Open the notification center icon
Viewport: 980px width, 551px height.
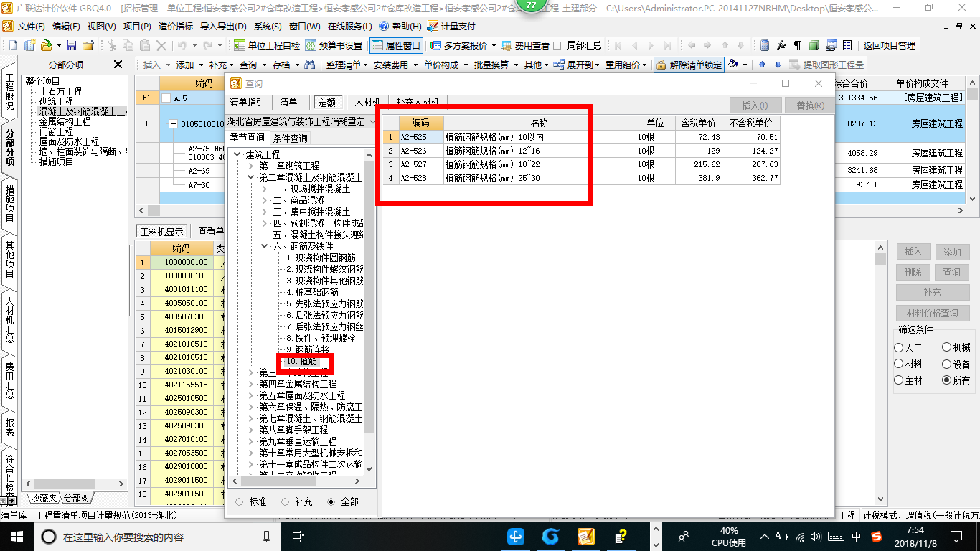955,536
